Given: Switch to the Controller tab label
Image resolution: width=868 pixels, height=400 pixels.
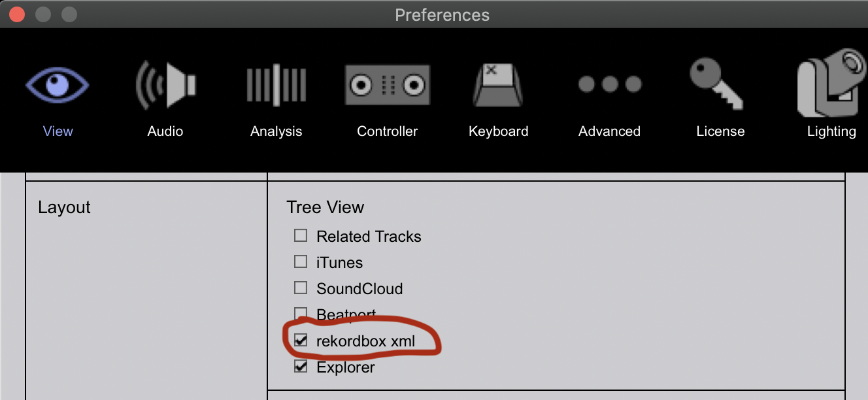Looking at the screenshot, I should 387,131.
